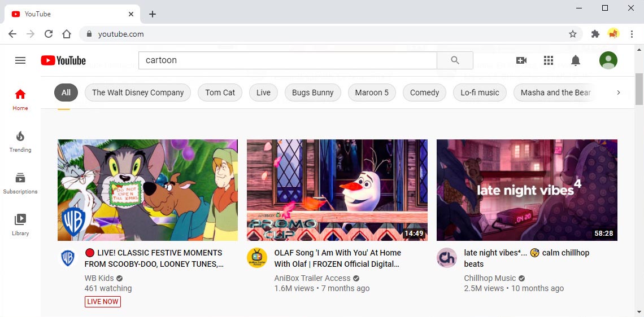This screenshot has width=644, height=317.
Task: Click the YouTube logo
Action: (63, 61)
